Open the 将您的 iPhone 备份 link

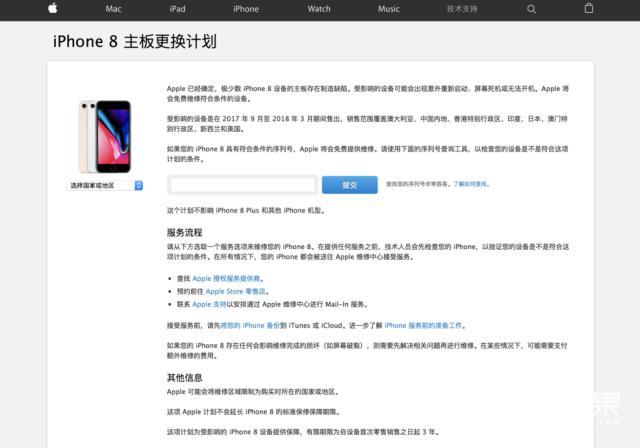click(244, 326)
